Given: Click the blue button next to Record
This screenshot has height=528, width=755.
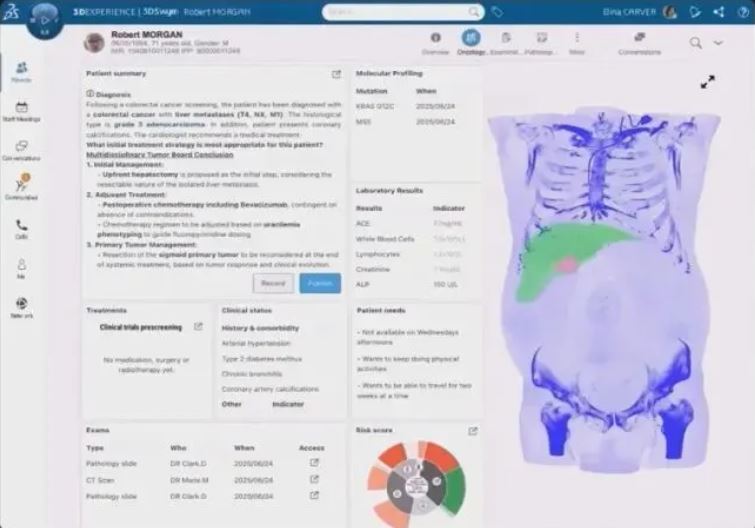Looking at the screenshot, I should tap(320, 283).
